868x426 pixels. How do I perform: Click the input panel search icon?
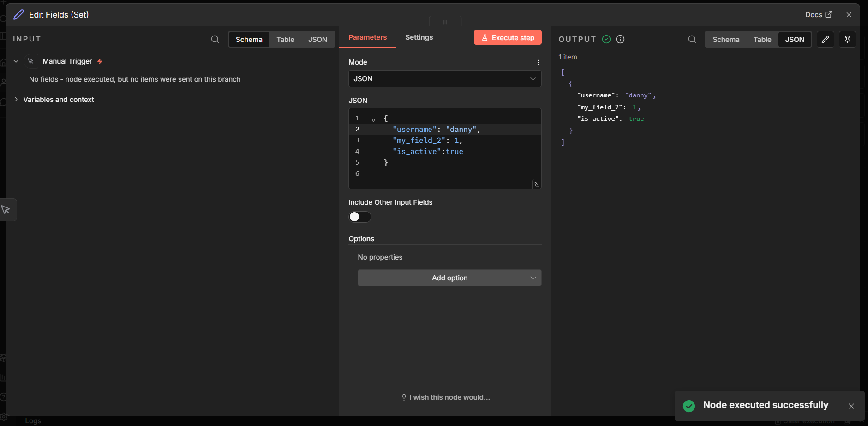215,39
